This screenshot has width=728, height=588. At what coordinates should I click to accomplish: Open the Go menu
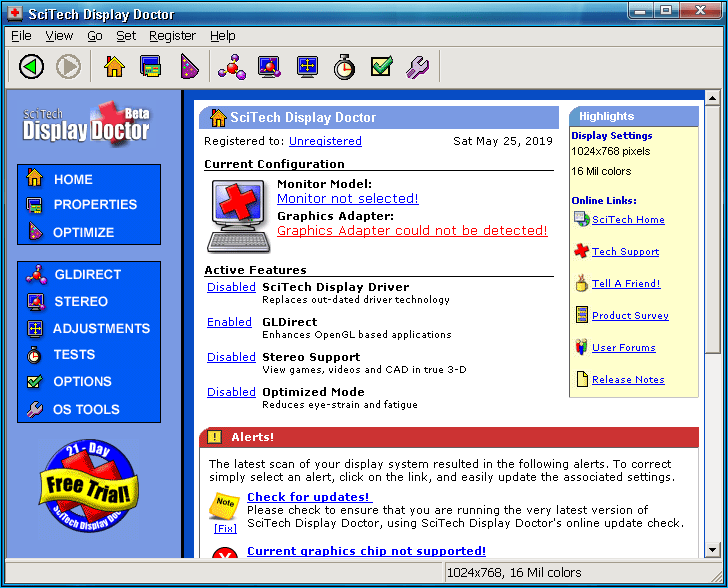pyautogui.click(x=95, y=36)
